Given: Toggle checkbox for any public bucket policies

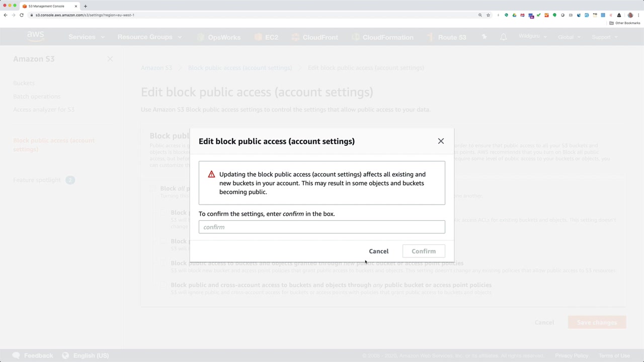Looking at the screenshot, I should (x=164, y=285).
